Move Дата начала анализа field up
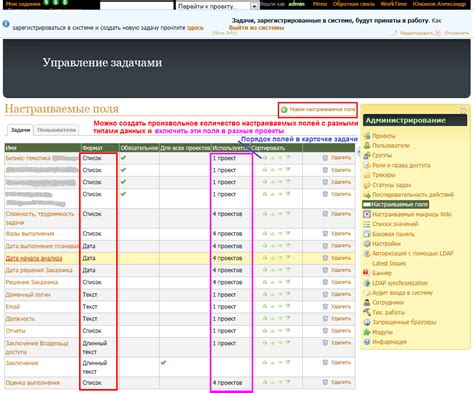The image size is (474, 393). click(273, 258)
